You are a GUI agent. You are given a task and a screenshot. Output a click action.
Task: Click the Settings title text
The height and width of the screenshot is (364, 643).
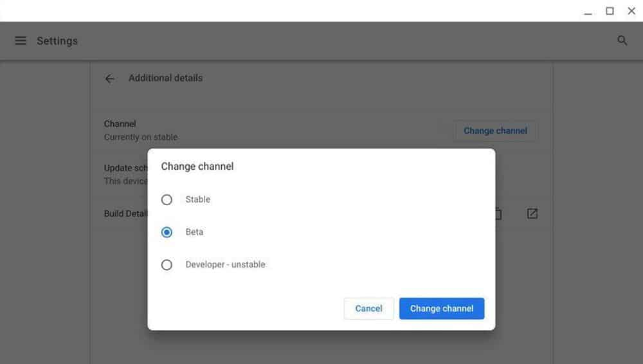(x=57, y=41)
